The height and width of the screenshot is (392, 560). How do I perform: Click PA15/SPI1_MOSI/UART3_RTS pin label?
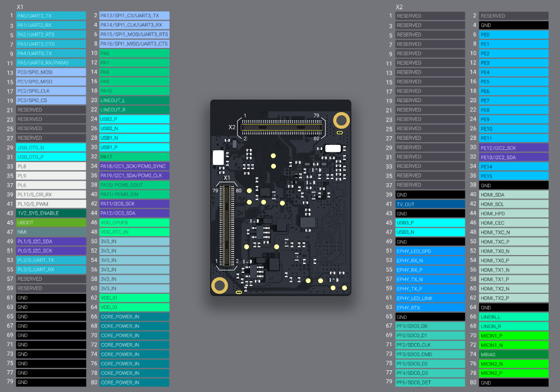(134, 35)
